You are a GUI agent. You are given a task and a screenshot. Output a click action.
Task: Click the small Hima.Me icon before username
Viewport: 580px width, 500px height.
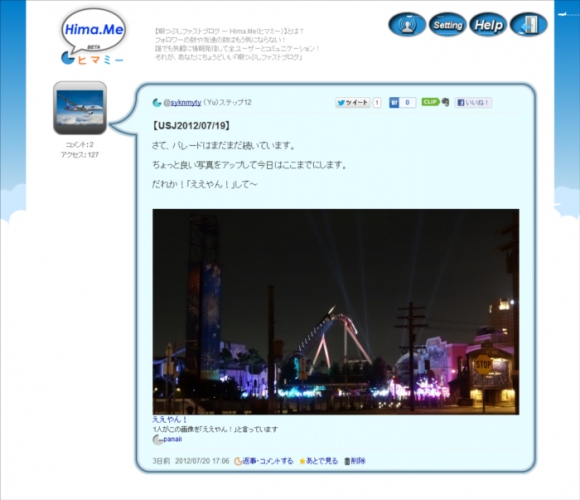(x=157, y=102)
